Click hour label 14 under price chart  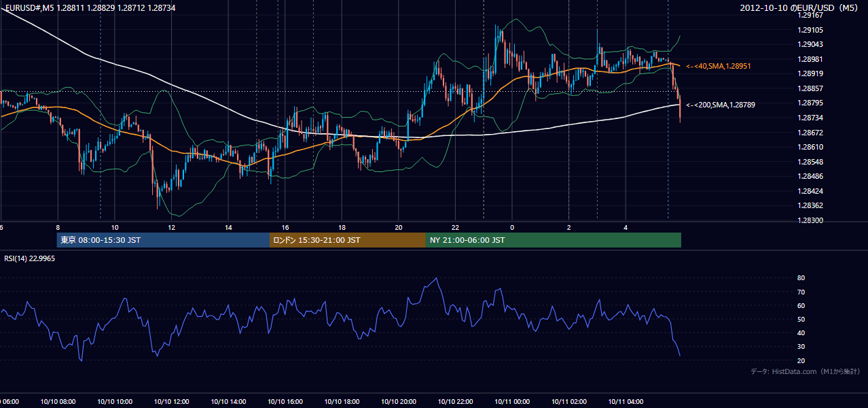pyautogui.click(x=228, y=227)
